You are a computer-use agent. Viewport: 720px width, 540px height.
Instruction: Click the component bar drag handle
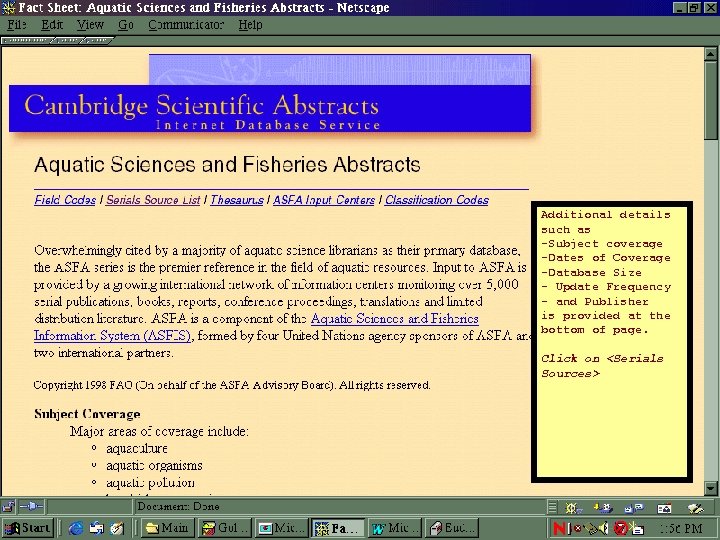pos(552,507)
